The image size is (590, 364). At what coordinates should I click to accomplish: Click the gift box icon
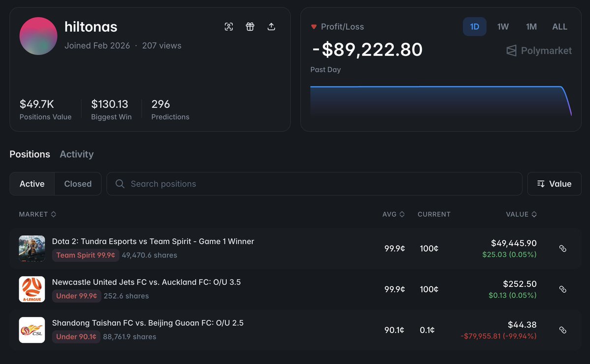(x=250, y=27)
